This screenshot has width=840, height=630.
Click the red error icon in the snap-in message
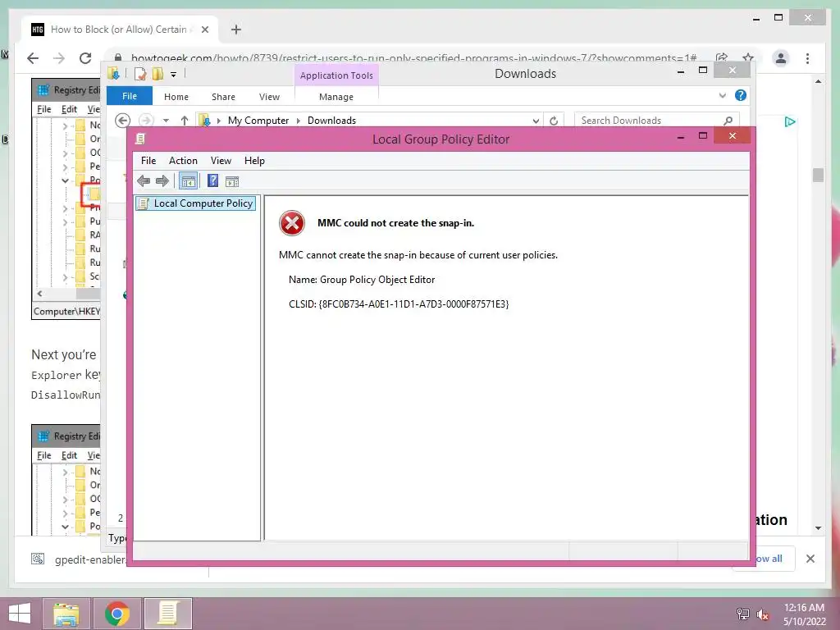[x=292, y=223]
